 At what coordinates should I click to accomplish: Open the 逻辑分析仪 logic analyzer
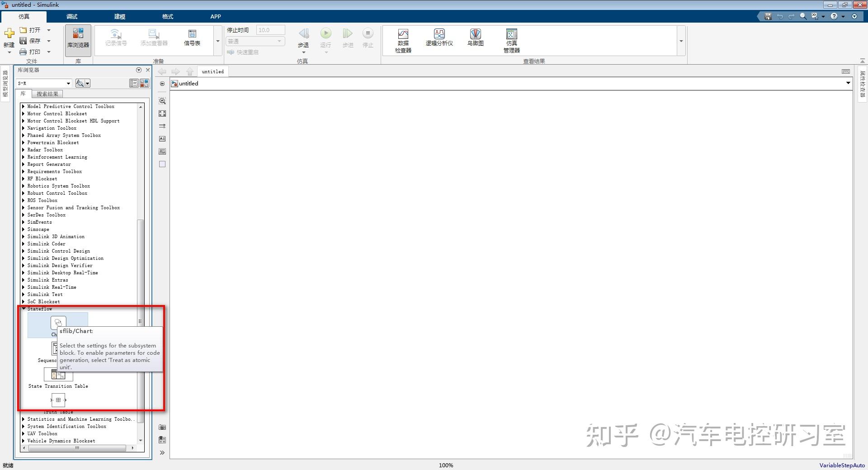(439, 38)
